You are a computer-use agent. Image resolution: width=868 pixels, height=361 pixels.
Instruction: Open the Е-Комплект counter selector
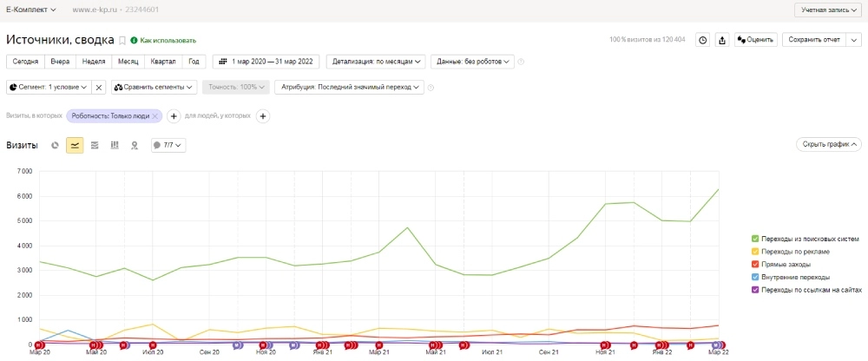click(x=31, y=10)
